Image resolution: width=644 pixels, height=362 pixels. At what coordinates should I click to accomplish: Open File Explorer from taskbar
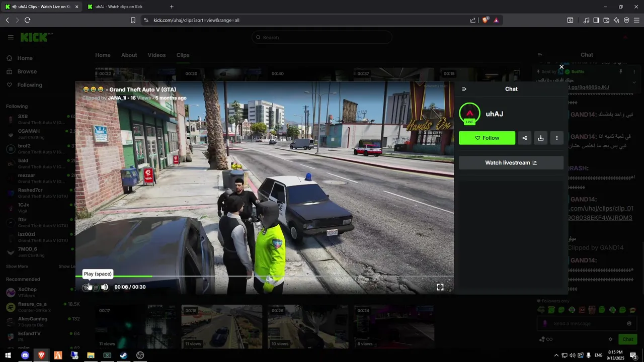pos(91,355)
